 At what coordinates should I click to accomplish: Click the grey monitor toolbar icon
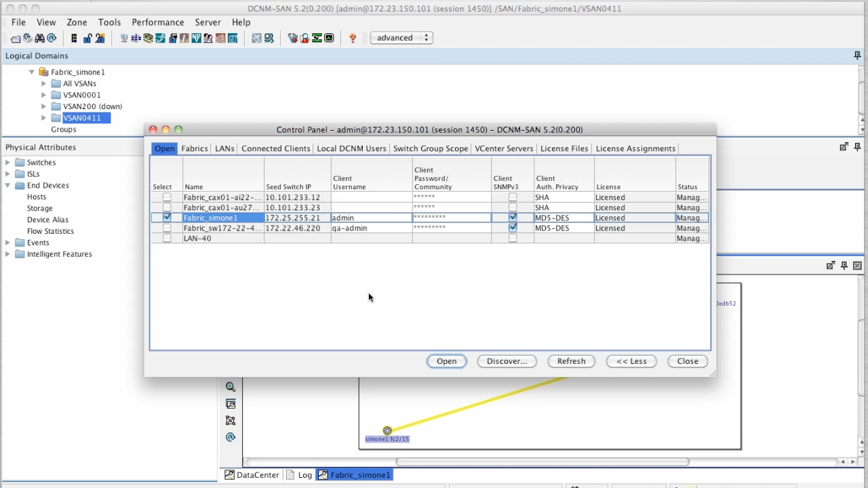coord(124,38)
